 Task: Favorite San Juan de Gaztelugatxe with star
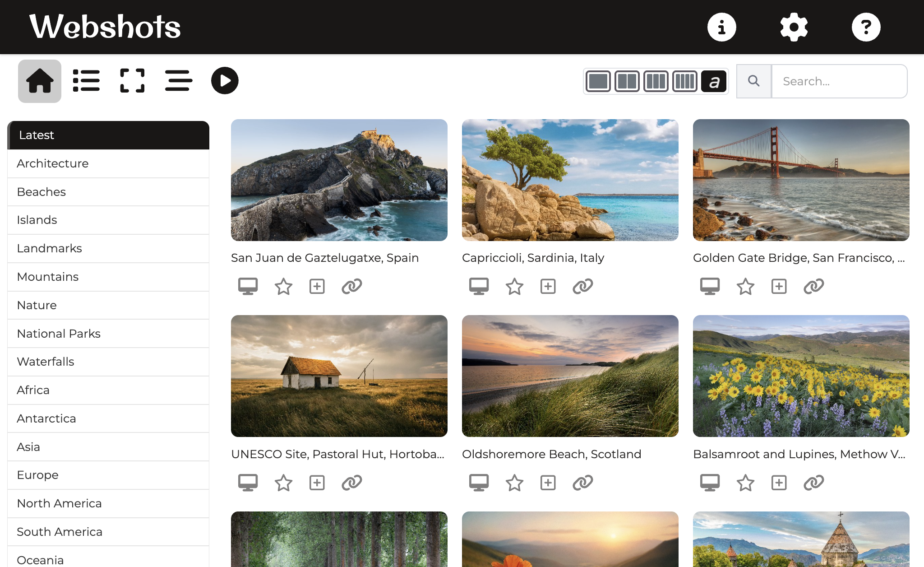coord(283,286)
